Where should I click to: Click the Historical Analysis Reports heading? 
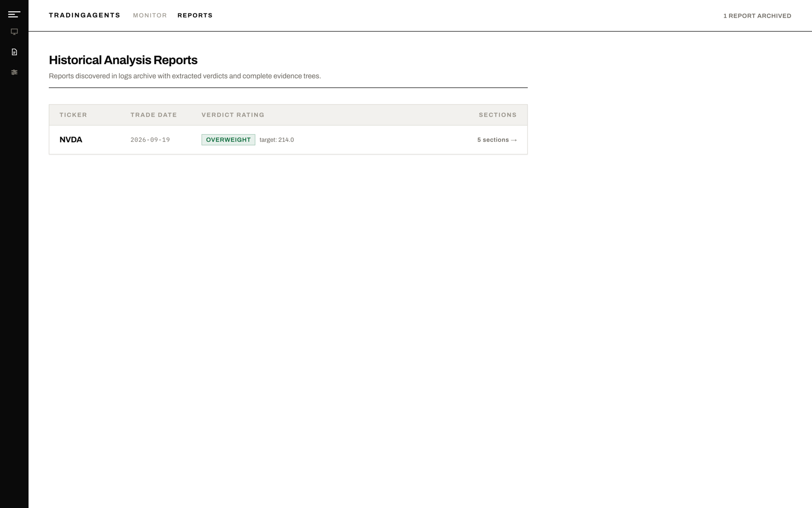123,60
